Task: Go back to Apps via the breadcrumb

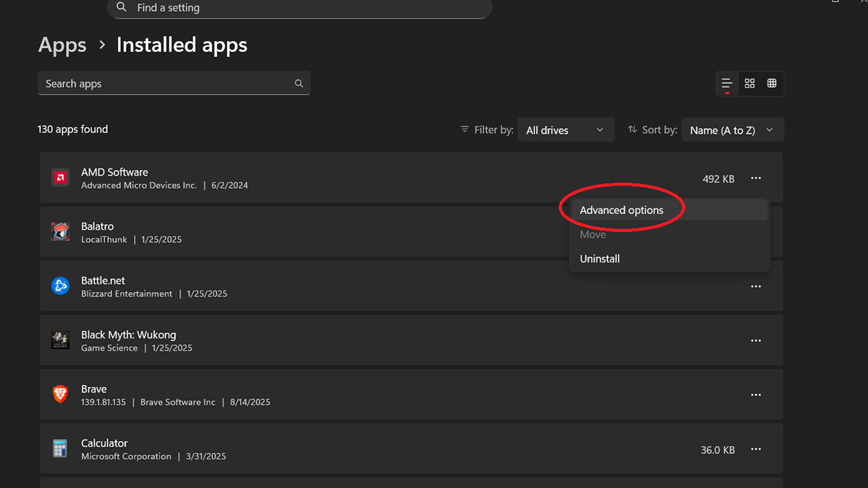Action: pos(62,46)
